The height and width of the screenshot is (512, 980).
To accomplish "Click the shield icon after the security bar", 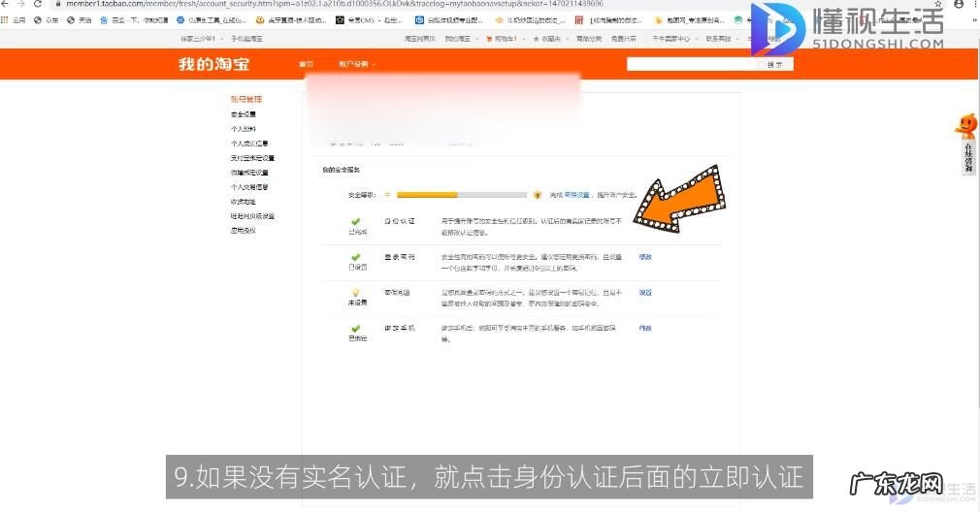I will pyautogui.click(x=538, y=195).
